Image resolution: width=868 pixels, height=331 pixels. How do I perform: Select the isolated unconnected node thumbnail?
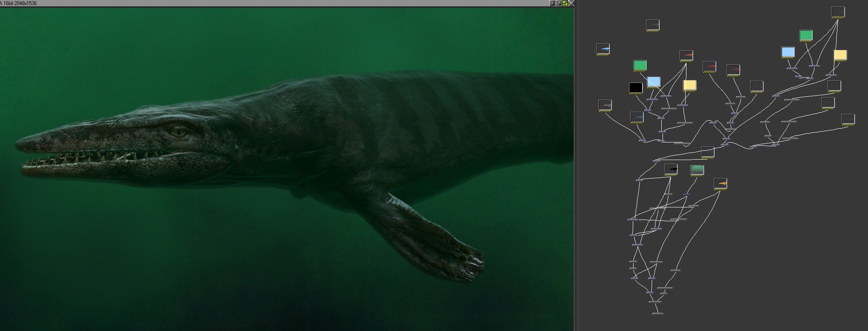pos(652,25)
